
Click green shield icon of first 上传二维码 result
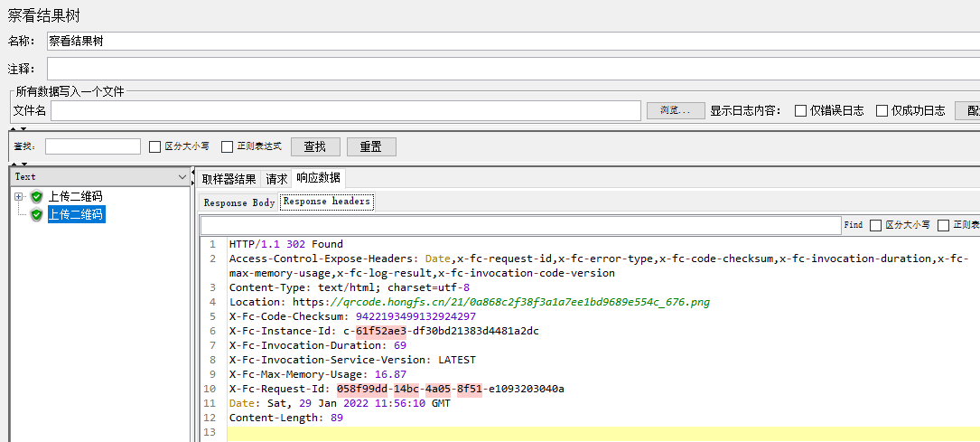tap(37, 196)
